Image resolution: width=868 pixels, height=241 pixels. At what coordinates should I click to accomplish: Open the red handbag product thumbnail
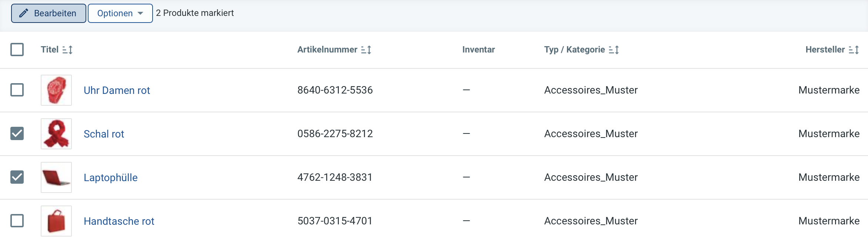[x=56, y=221]
